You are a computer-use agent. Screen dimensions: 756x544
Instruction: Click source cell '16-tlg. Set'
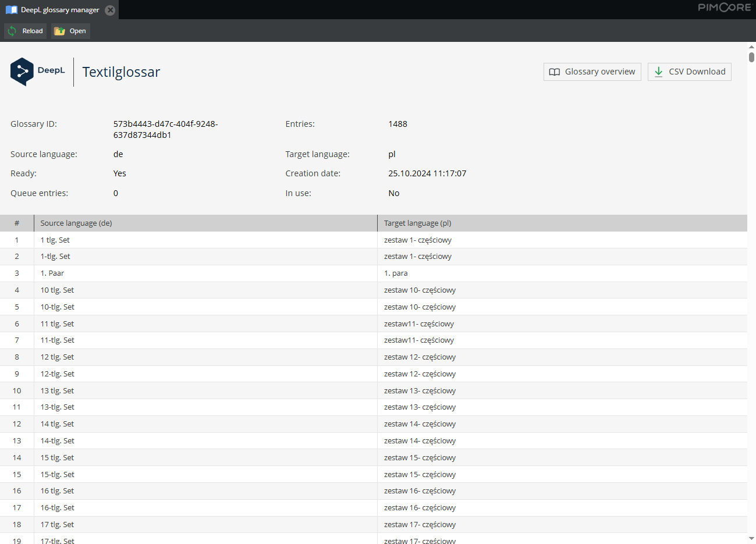pos(206,508)
